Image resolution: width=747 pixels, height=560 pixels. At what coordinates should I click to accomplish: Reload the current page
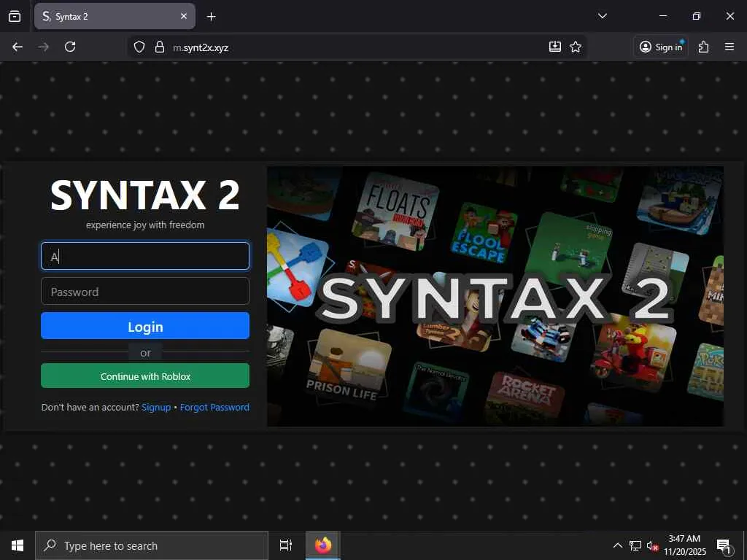[x=70, y=47]
